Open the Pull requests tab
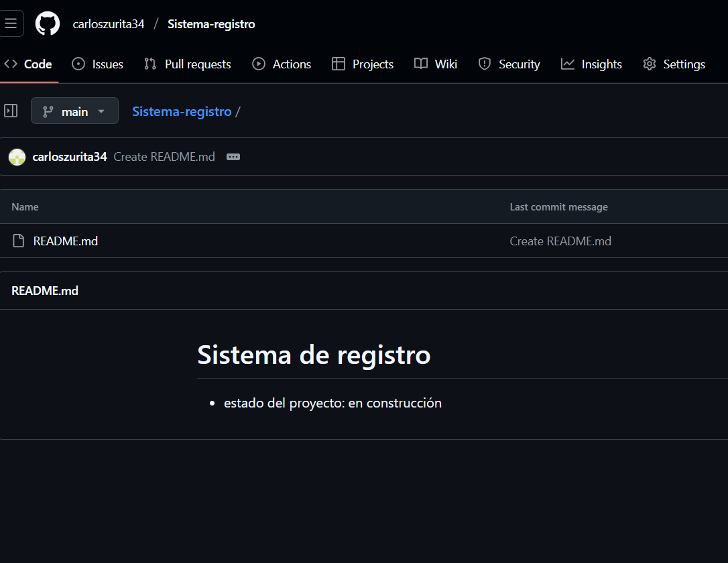Viewport: 728px width, 563px height. [187, 64]
